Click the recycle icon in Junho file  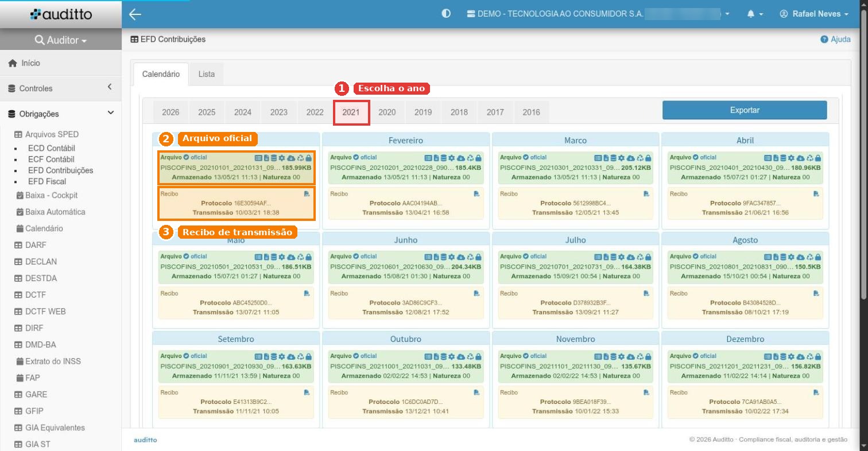(470, 256)
